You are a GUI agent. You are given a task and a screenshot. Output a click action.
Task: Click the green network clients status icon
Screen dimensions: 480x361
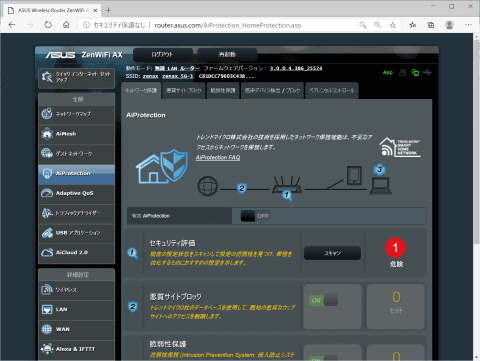(415, 72)
